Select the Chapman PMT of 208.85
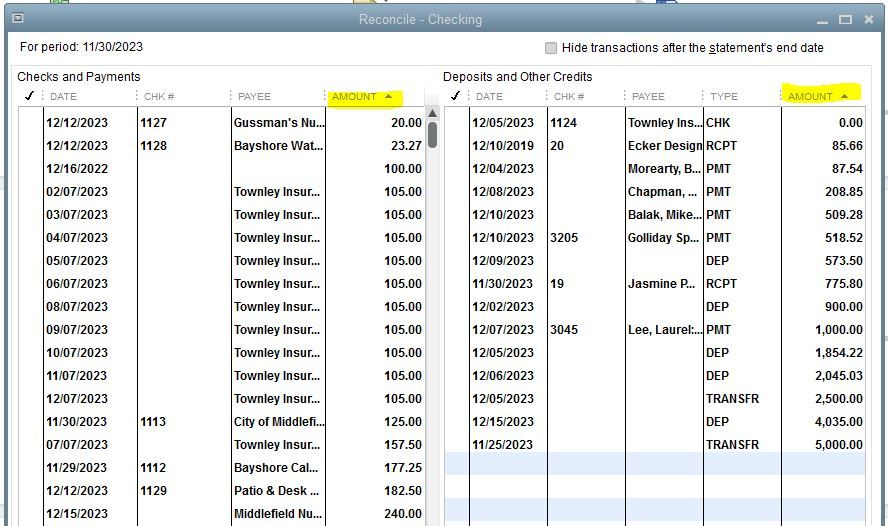Viewport: 888px width, 526px height. 655,192
